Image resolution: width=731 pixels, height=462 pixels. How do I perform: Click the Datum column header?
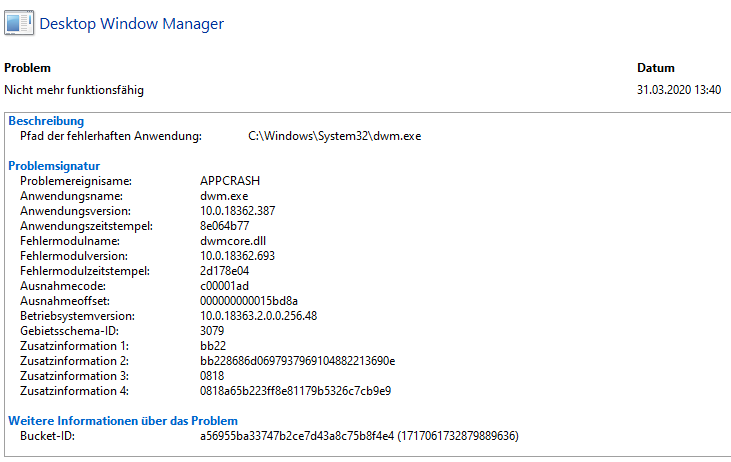pos(655,68)
